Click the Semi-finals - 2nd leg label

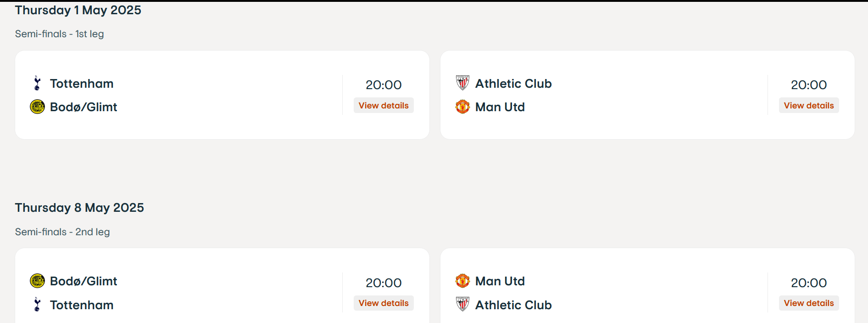tap(62, 232)
